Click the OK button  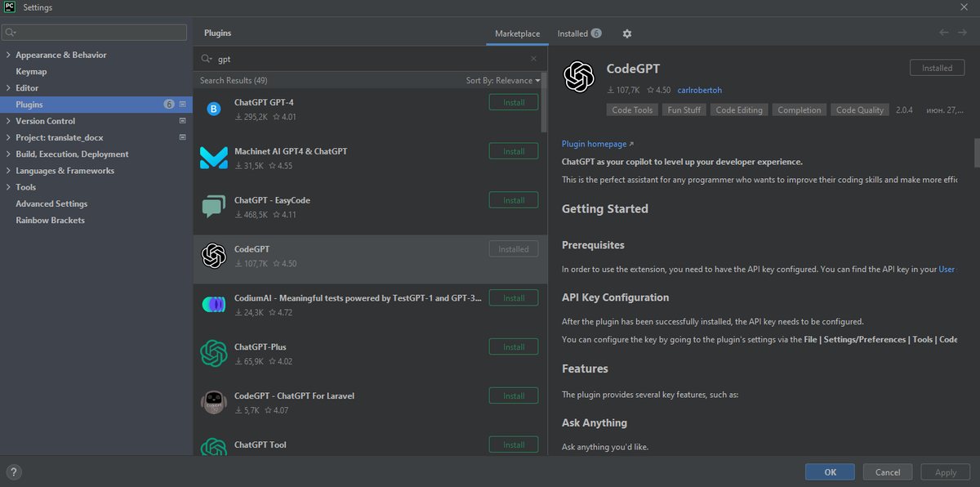(830, 471)
